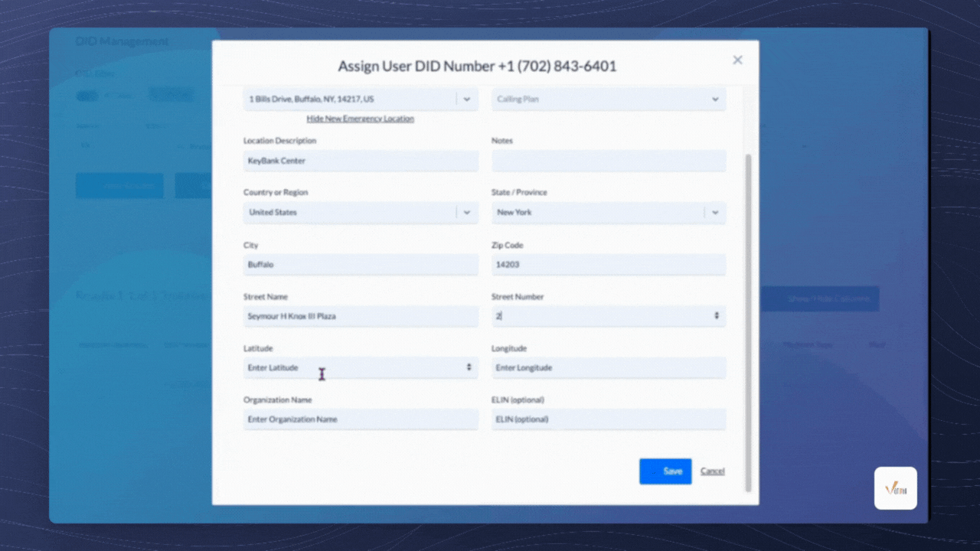Click the Longitude input field
The height and width of the screenshot is (551, 980).
[608, 368]
